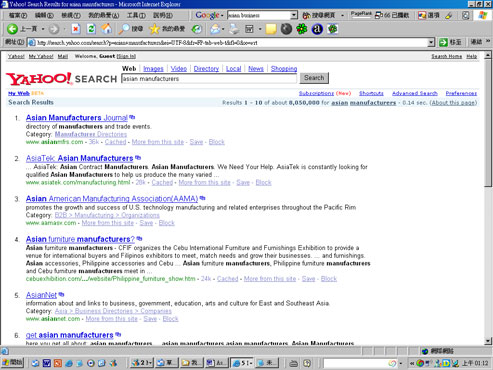Open Edit icon dropdown arrow
Image resolution: width=493 pixels, height=370 pixels.
pyautogui.click(x=260, y=29)
